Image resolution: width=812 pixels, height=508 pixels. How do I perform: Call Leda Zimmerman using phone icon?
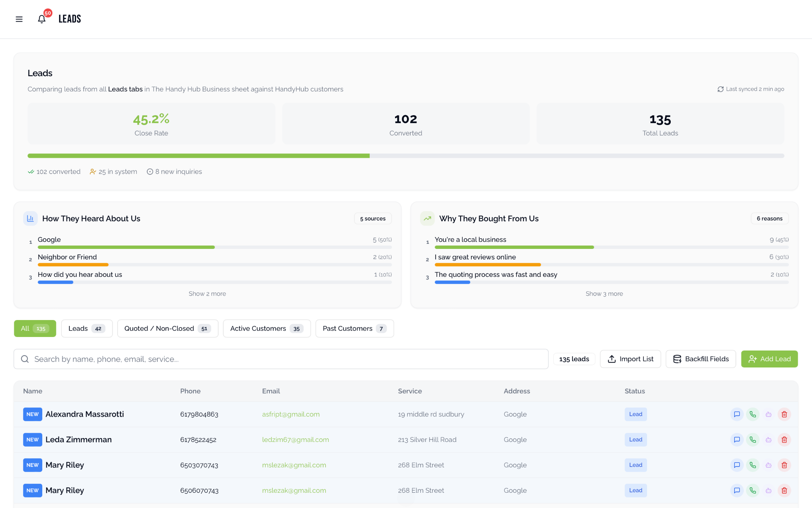[x=753, y=440]
